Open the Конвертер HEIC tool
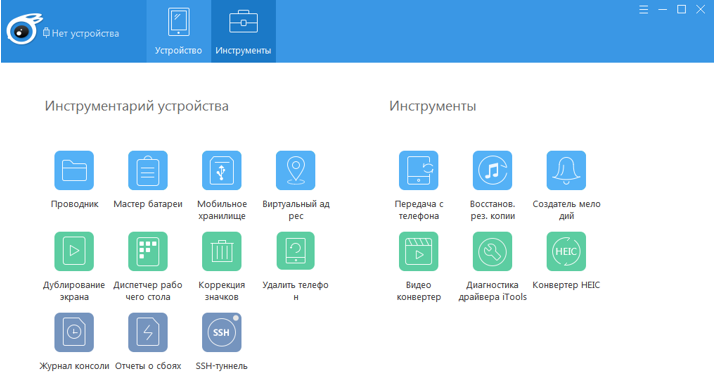The width and height of the screenshot is (715, 383). [566, 251]
